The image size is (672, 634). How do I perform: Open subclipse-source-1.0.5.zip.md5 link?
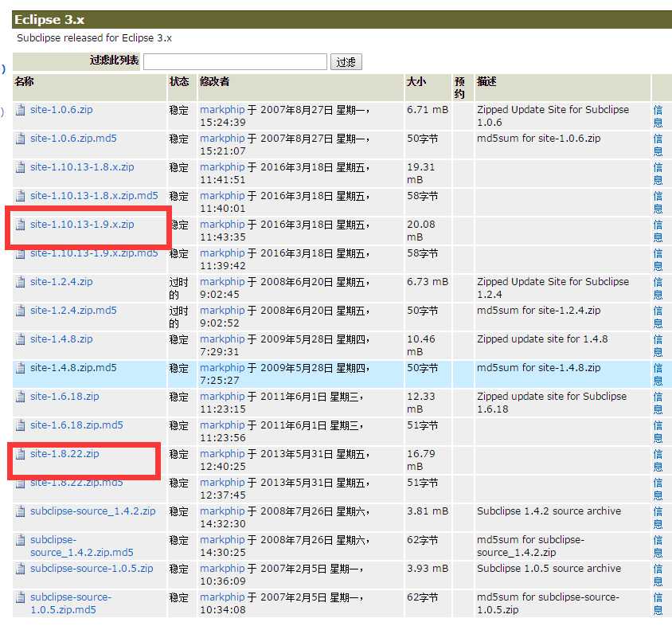[x=70, y=604]
